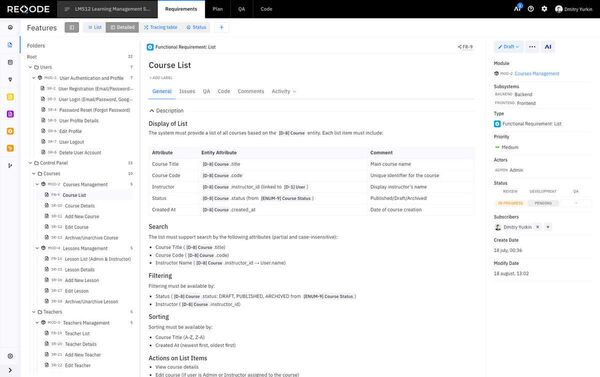
Task: Click the branch icon in left sidebar
Action: (x=10, y=165)
